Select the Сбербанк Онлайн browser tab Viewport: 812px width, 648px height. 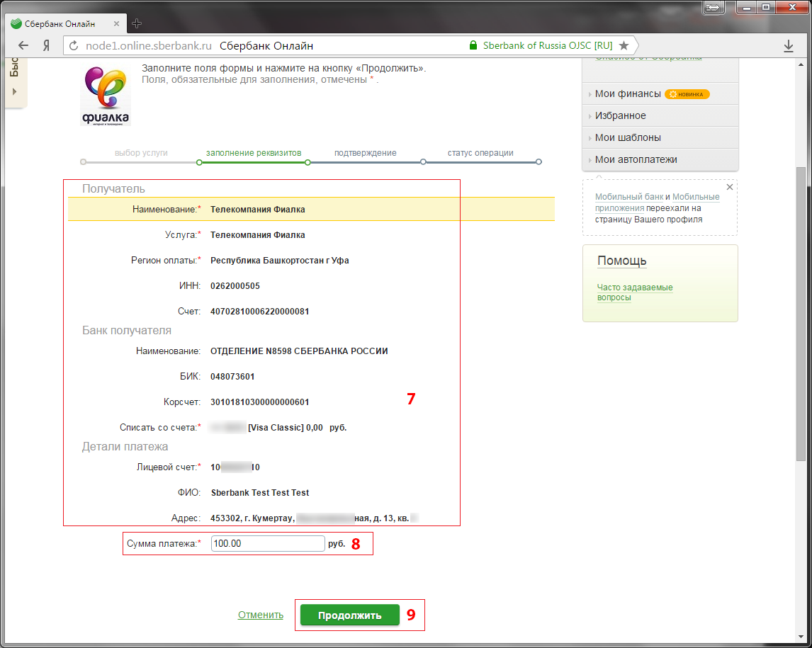65,24
